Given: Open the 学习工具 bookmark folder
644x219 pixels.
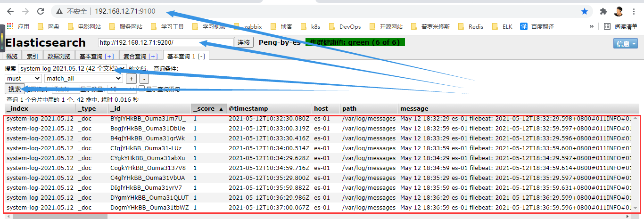Looking at the screenshot, I should click(167, 26).
